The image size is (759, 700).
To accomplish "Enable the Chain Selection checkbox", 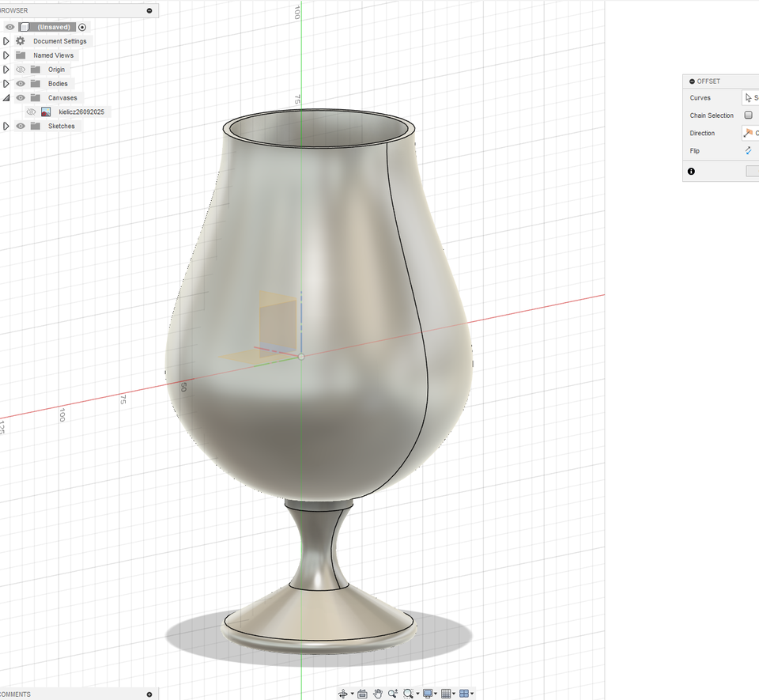I will pos(748,115).
